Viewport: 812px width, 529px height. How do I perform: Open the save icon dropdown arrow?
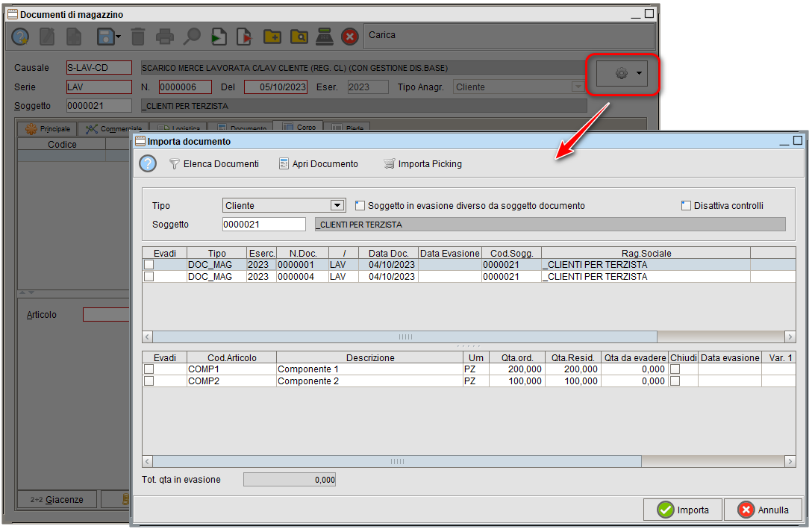coord(119,36)
